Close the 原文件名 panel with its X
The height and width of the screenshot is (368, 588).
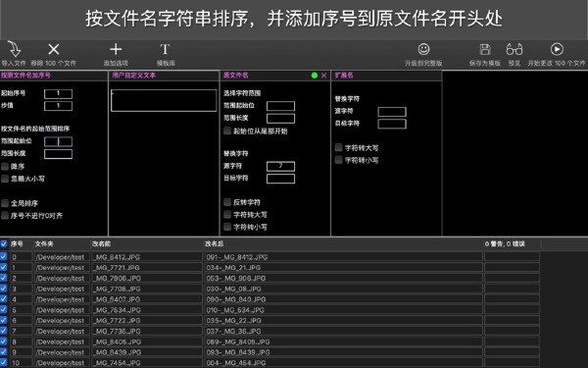[x=324, y=76]
